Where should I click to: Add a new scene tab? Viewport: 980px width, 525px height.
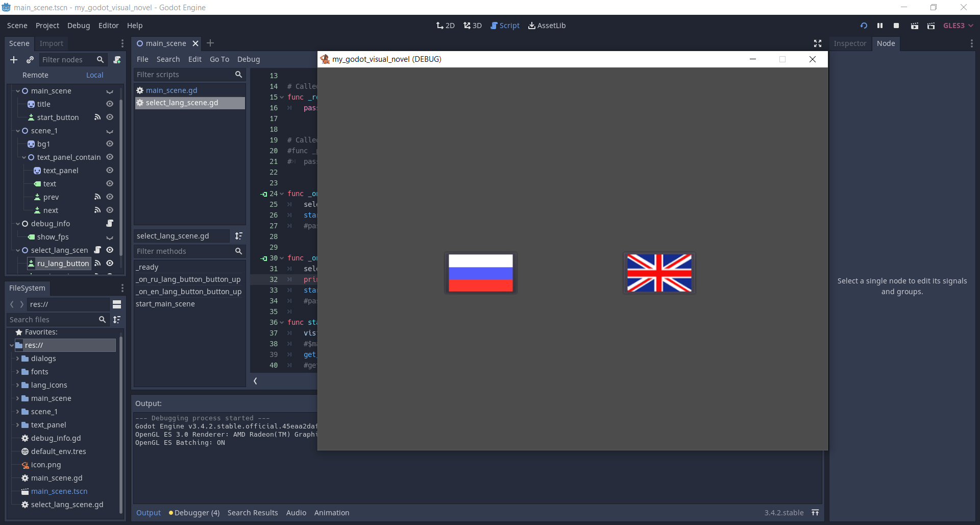210,43
